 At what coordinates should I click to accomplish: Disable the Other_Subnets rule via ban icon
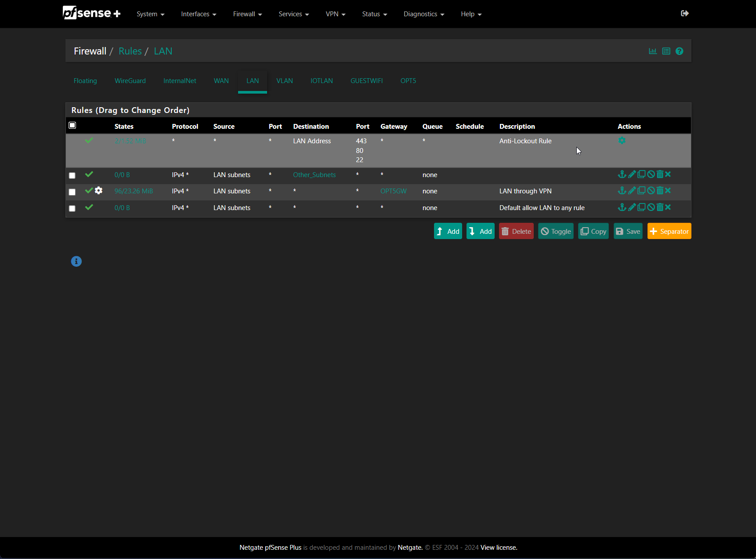point(651,174)
